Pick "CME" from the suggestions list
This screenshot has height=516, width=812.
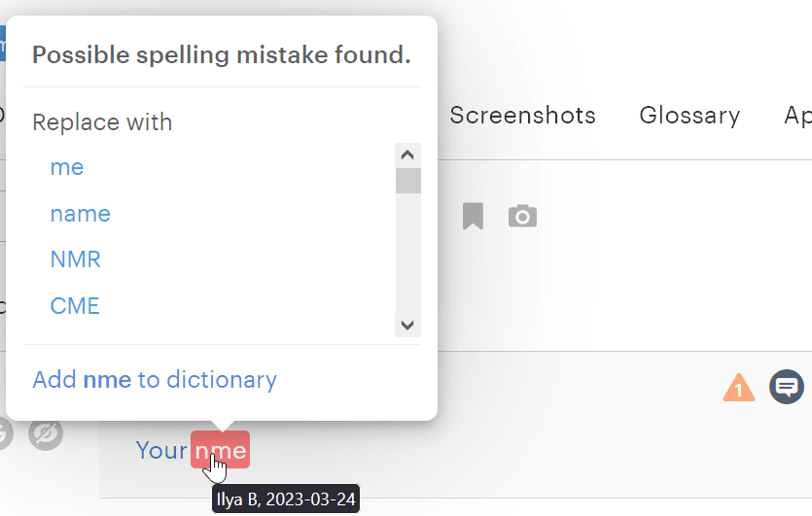(x=75, y=306)
